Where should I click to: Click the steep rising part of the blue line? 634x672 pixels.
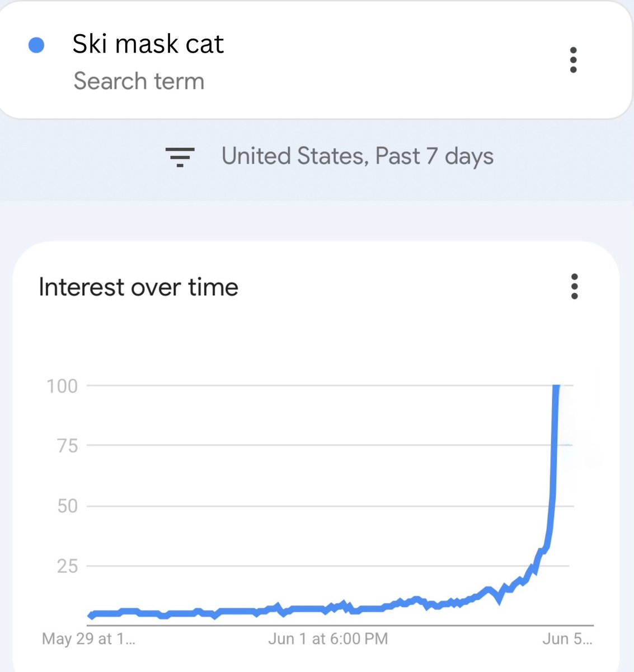click(553, 476)
